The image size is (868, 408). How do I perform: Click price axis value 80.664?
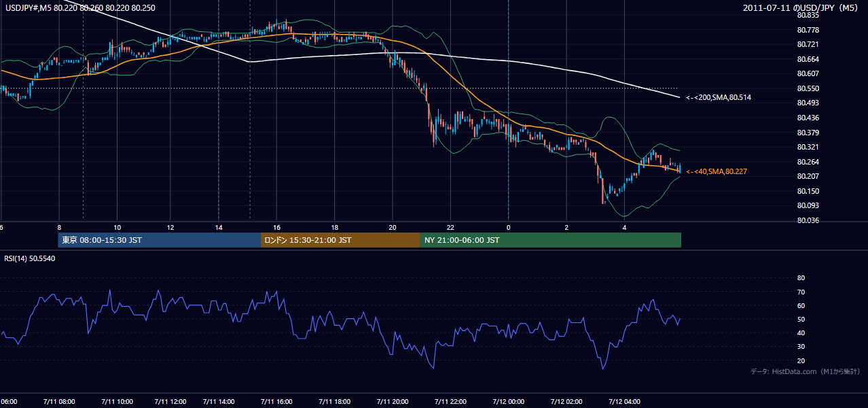pos(808,59)
